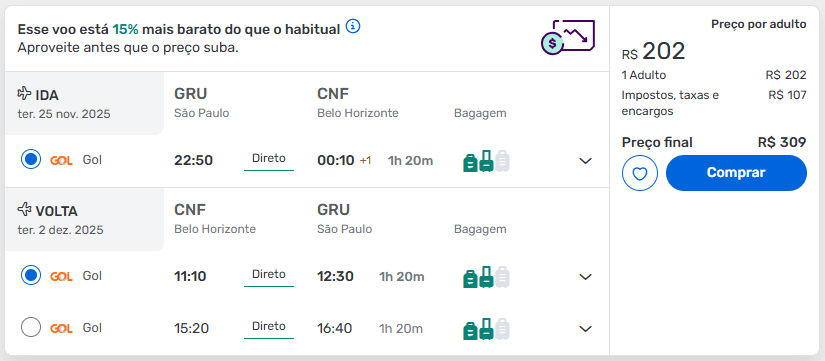Expand details of the 15:20 return flight
The width and height of the screenshot is (825, 361).
pyautogui.click(x=586, y=329)
